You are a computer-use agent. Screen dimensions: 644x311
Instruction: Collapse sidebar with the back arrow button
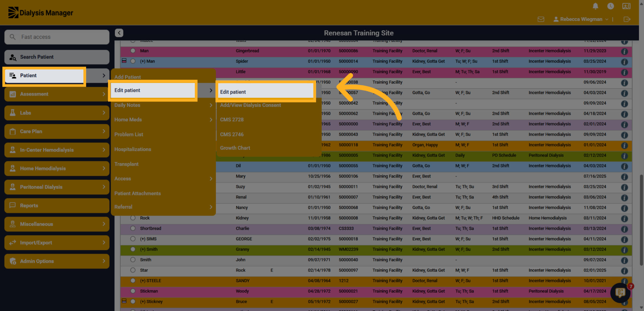click(119, 33)
